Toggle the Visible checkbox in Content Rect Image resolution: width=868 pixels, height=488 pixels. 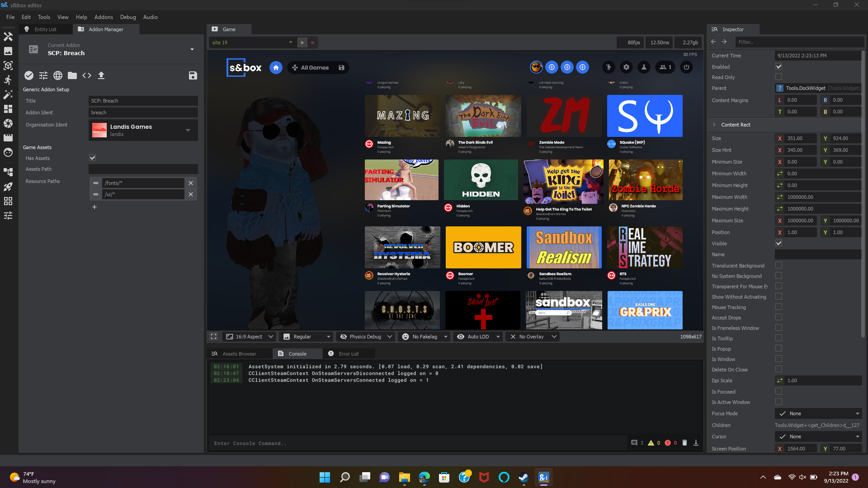tap(778, 243)
